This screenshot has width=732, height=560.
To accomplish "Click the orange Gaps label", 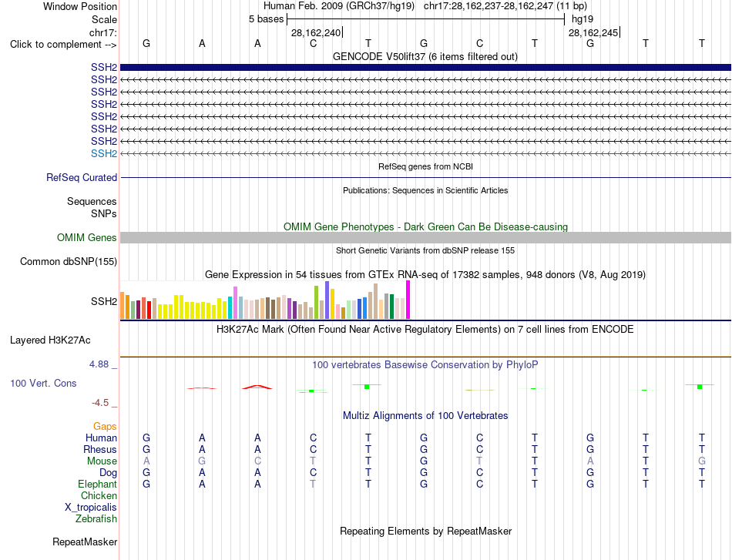I will pyautogui.click(x=105, y=426).
